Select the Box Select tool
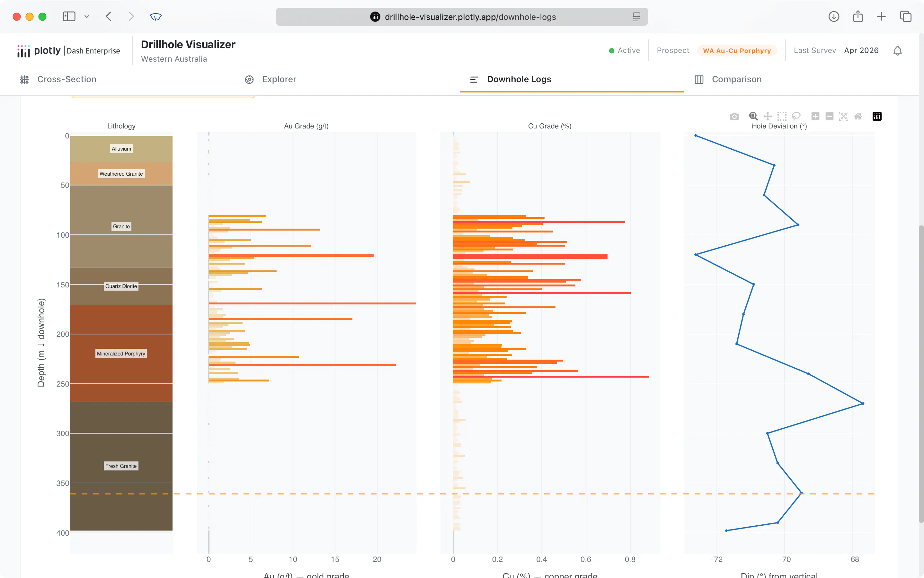Image resolution: width=924 pixels, height=578 pixels. pyautogui.click(x=782, y=116)
